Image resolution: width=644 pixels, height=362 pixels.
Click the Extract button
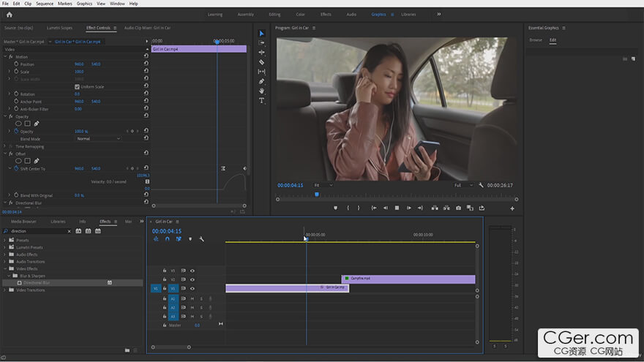(x=446, y=208)
